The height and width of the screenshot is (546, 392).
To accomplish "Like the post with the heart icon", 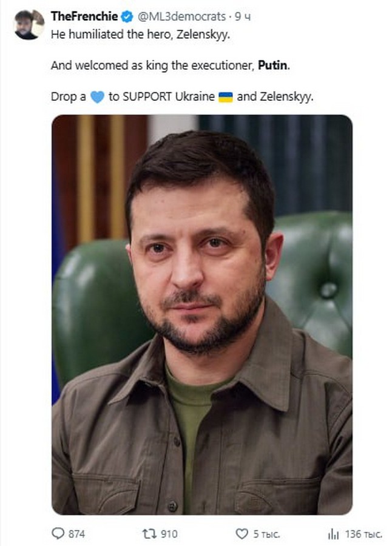I will tap(242, 533).
